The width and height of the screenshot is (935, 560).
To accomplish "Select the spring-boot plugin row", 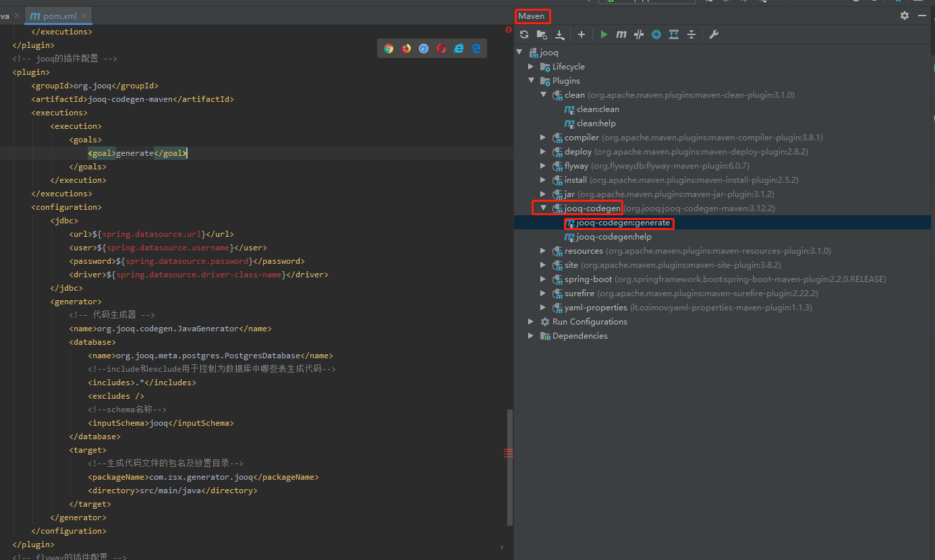I will click(724, 279).
